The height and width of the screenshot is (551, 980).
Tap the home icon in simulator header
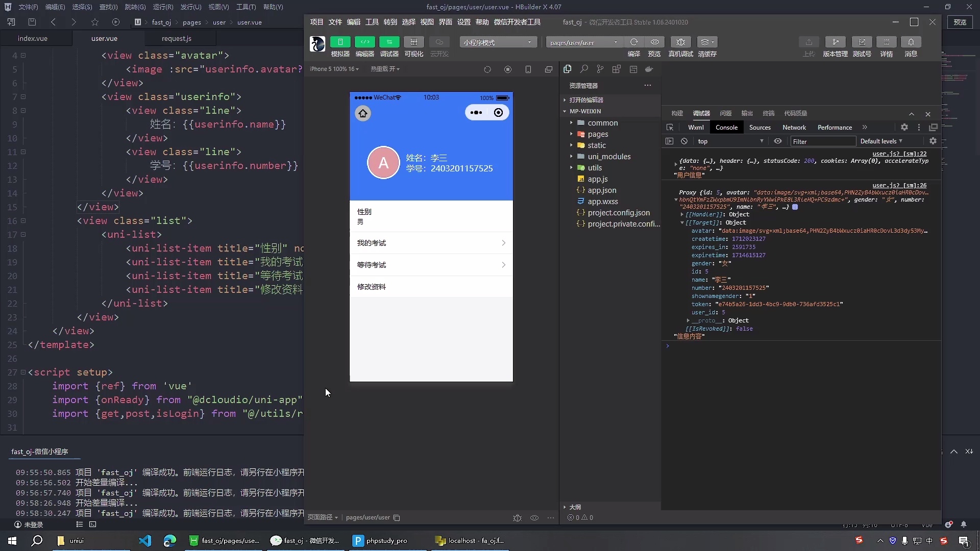click(363, 113)
